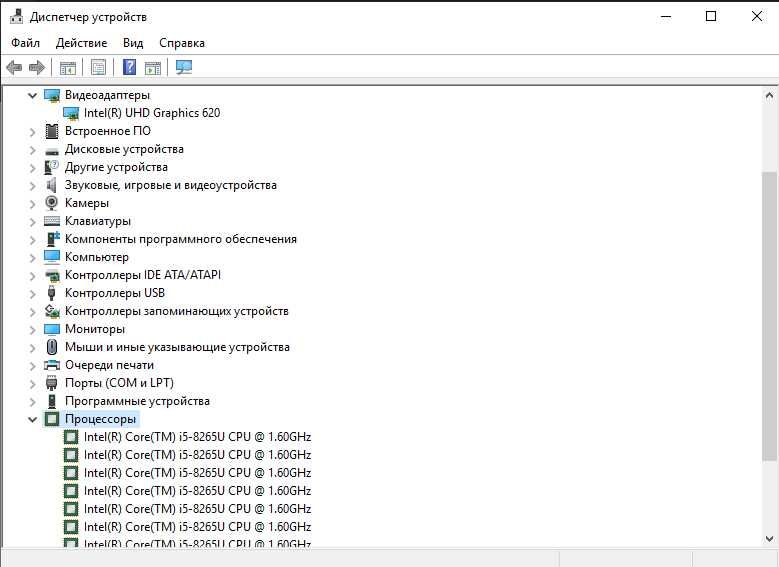
Task: Click the Очереди печати printer icon
Action: point(52,365)
